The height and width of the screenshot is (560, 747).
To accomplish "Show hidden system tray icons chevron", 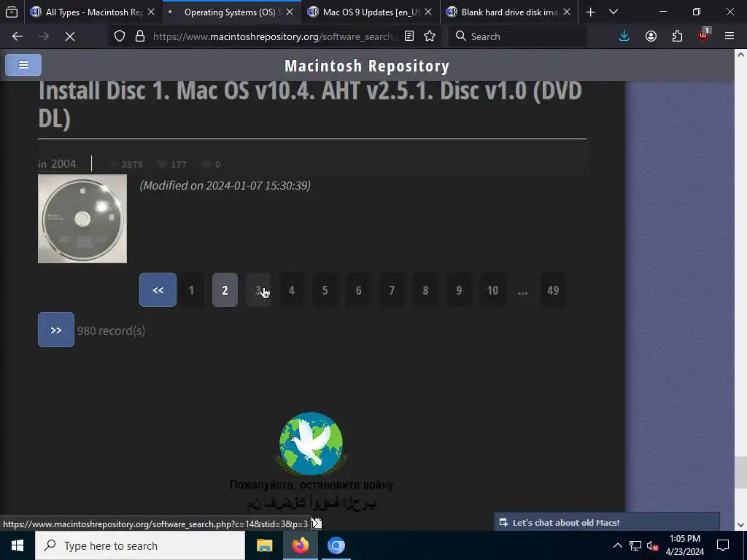I will coord(617,545).
